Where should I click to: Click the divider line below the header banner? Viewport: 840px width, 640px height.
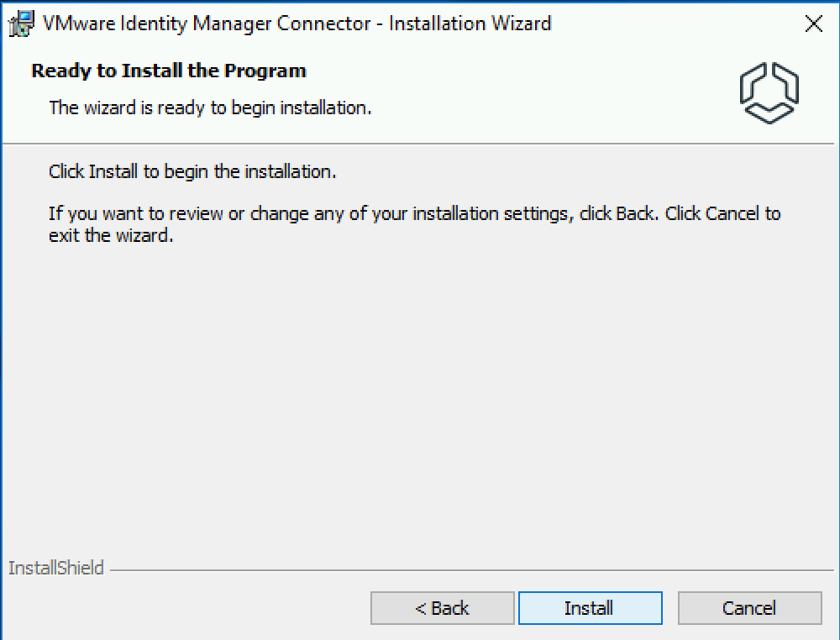click(417, 144)
